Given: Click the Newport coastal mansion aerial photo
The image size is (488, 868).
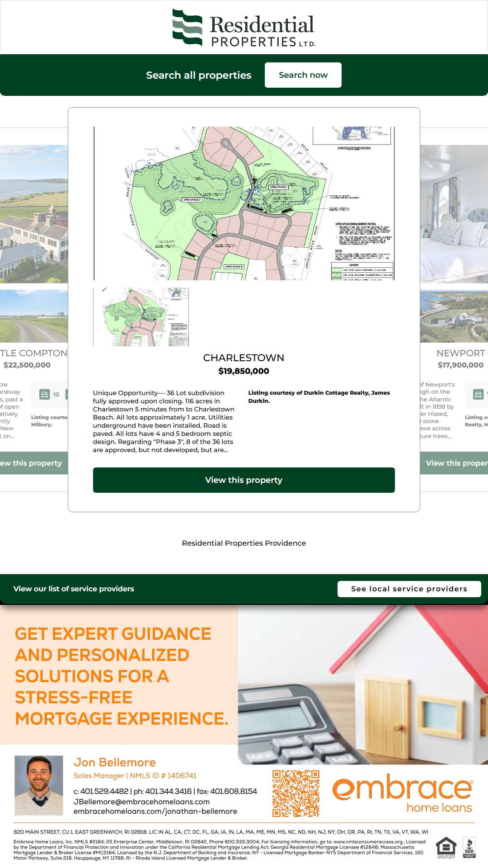Looking at the screenshot, I should (454, 316).
